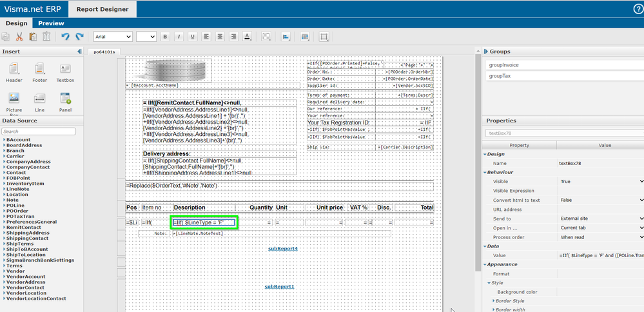Expand the POOrder data source node
This screenshot has width=644, height=312.
(4, 211)
